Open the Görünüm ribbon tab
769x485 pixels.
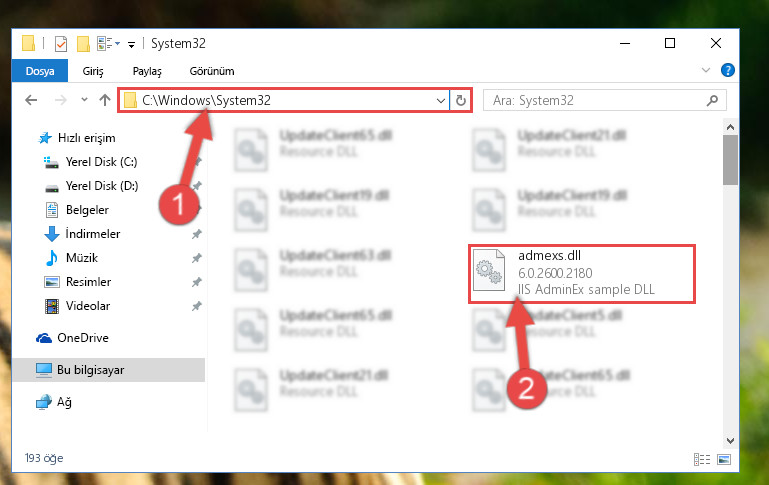(x=212, y=71)
